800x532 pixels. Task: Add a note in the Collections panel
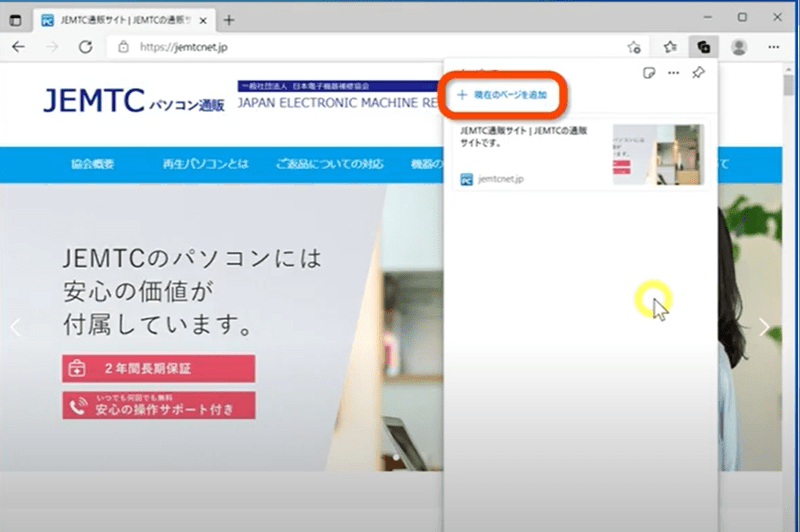point(649,73)
